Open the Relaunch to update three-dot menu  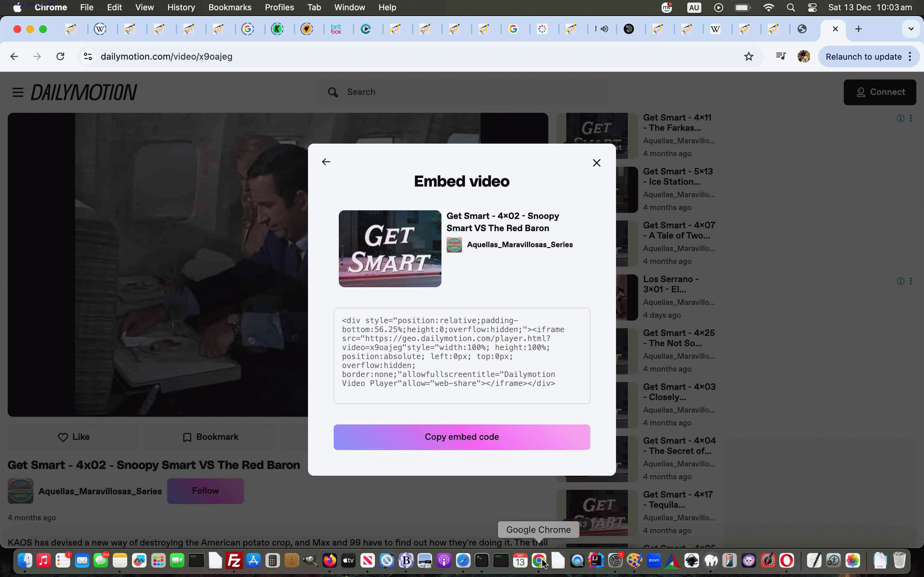point(910,56)
